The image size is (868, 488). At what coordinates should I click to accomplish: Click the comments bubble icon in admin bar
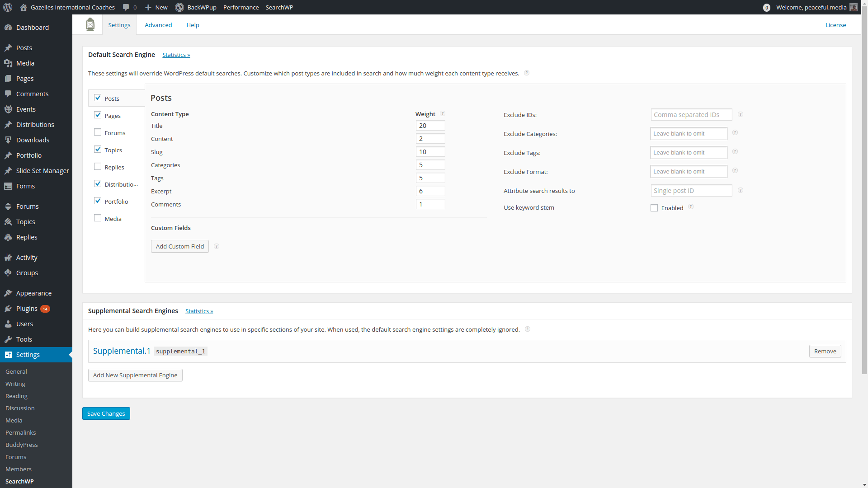(126, 7)
